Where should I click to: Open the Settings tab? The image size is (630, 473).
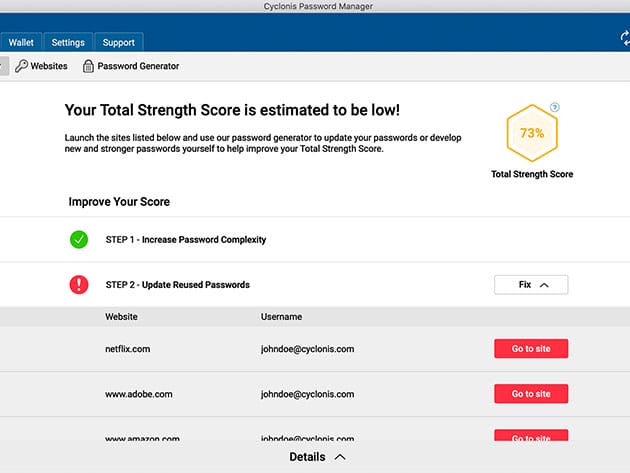click(x=68, y=43)
